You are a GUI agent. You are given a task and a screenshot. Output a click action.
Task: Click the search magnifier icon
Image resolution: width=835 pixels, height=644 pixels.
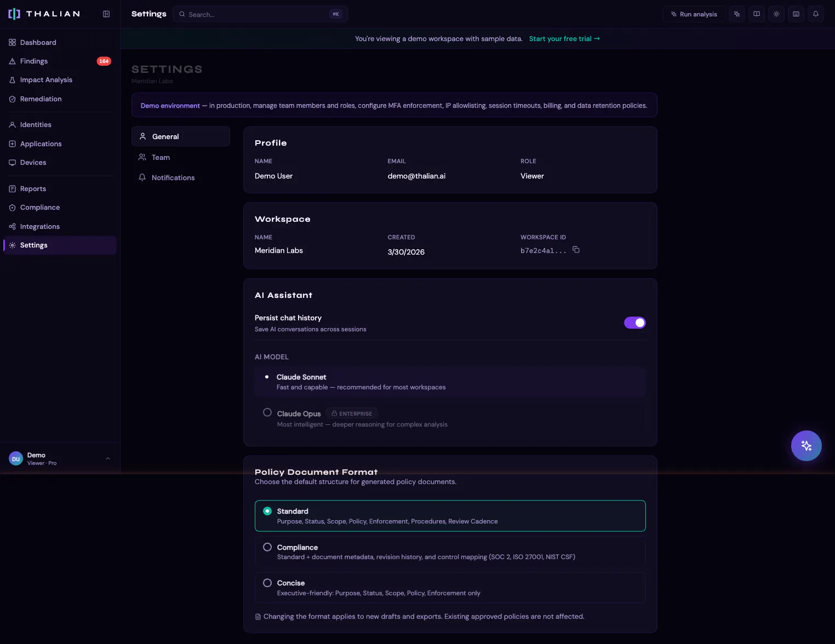point(182,14)
